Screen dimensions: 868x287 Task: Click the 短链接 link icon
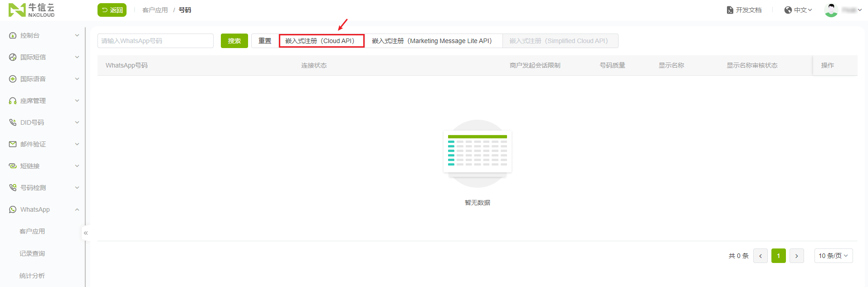(x=13, y=166)
